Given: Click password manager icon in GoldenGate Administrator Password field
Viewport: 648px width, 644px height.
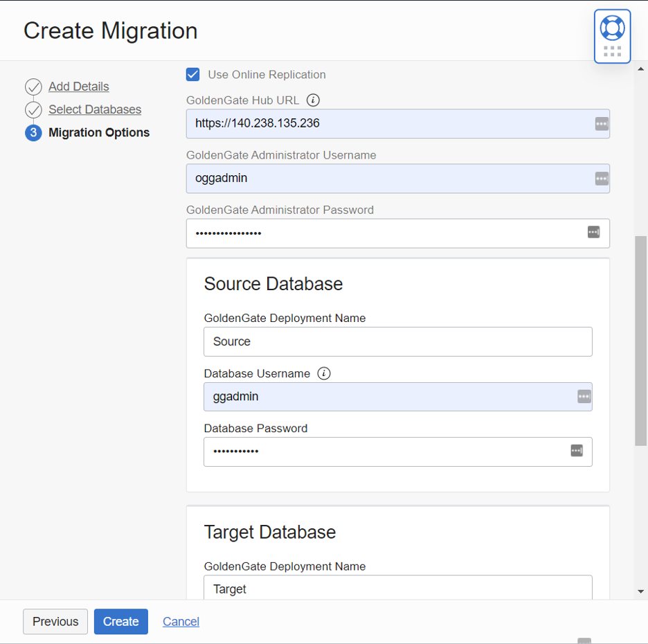Looking at the screenshot, I should [593, 232].
